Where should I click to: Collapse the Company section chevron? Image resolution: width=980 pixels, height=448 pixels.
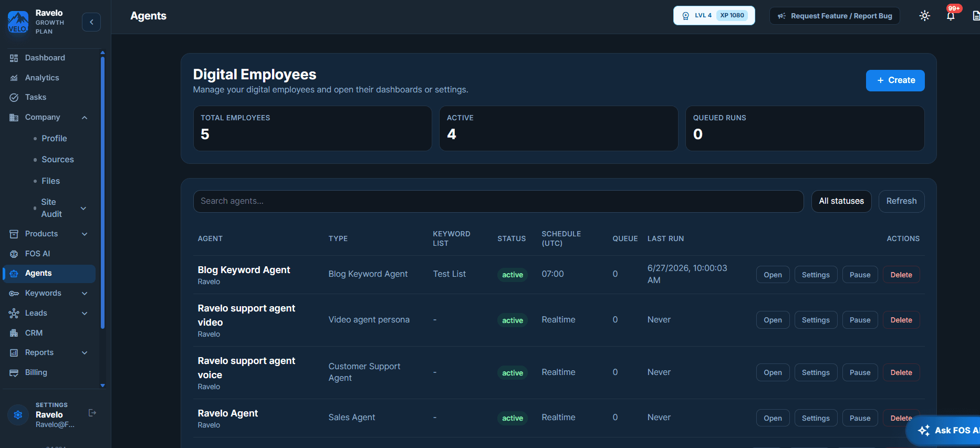(85, 118)
